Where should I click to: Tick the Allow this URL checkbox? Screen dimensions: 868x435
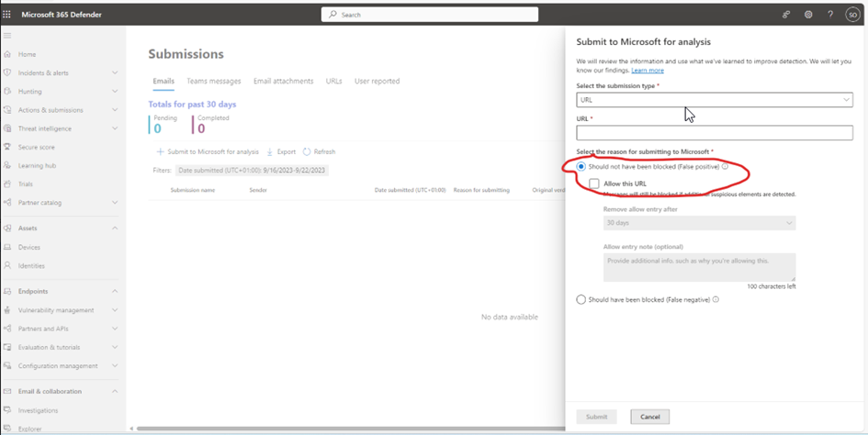594,184
